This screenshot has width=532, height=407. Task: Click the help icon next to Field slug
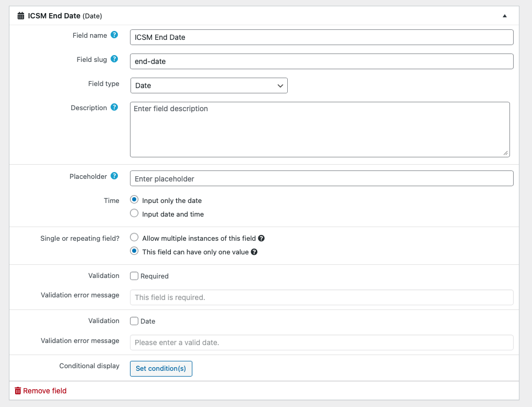click(x=114, y=59)
